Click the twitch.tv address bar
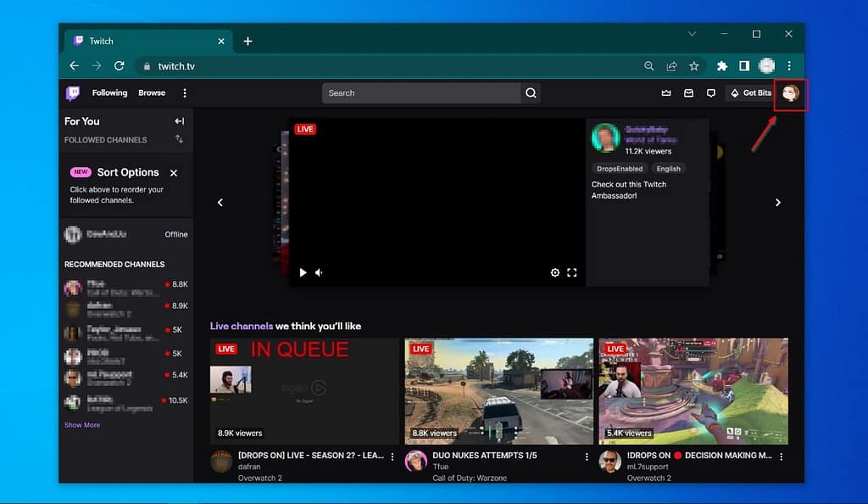Viewport: 868px width, 504px height. [387, 66]
